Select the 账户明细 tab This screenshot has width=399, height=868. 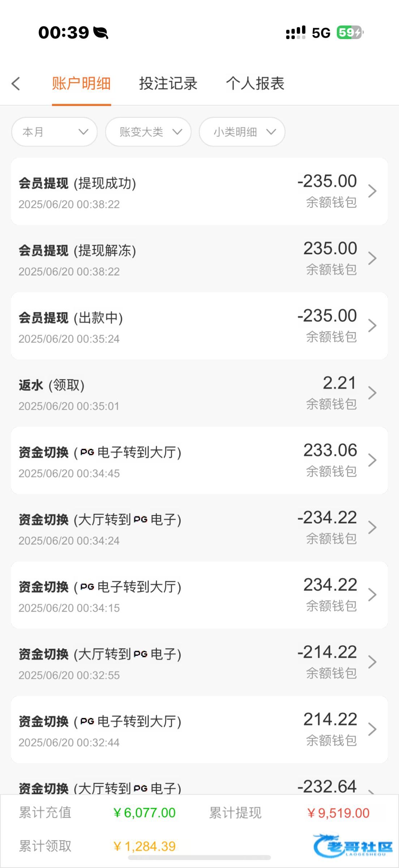(81, 84)
